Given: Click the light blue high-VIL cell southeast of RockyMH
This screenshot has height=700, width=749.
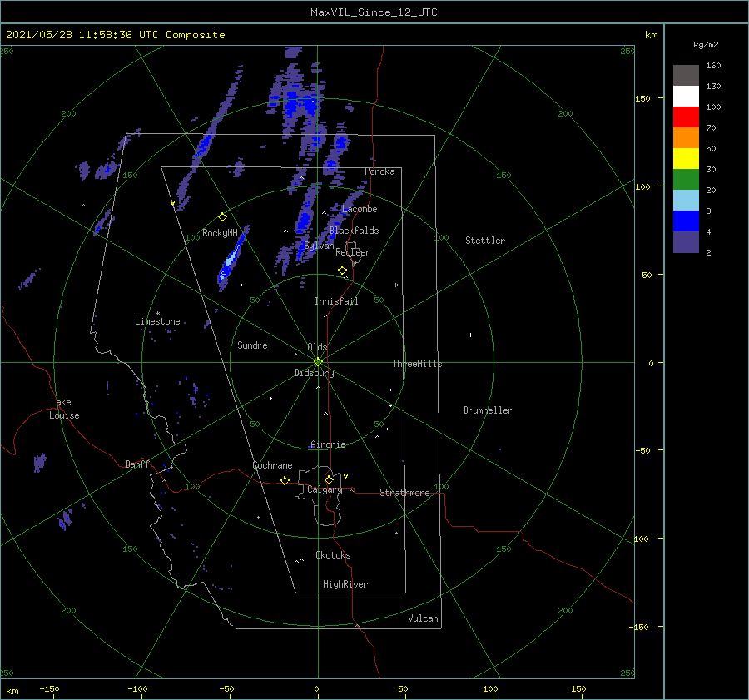Looking at the screenshot, I should point(231,259).
